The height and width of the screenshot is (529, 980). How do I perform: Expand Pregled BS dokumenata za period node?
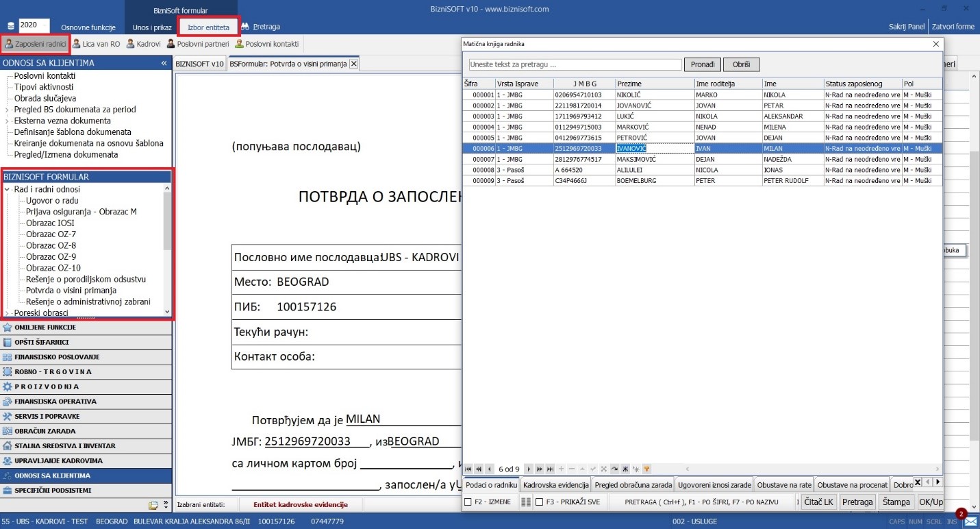(x=7, y=110)
